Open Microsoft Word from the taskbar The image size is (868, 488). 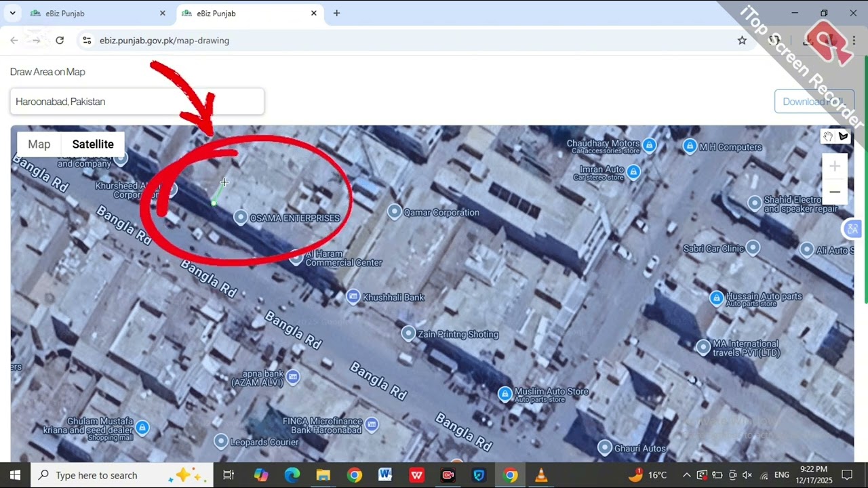coord(386,475)
